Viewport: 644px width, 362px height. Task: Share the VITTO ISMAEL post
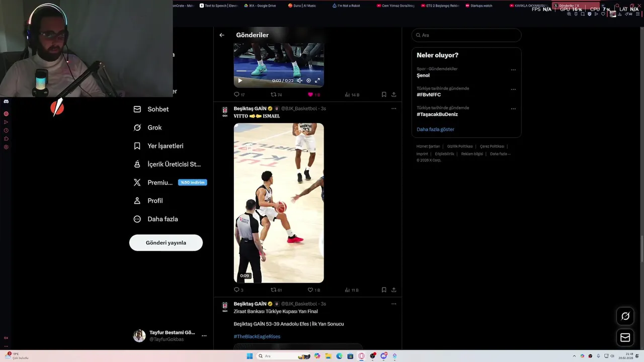[x=393, y=290]
